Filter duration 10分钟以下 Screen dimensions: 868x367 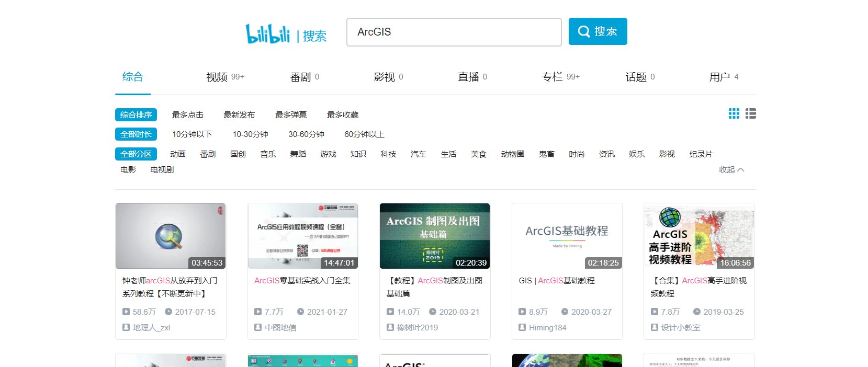[x=192, y=134]
